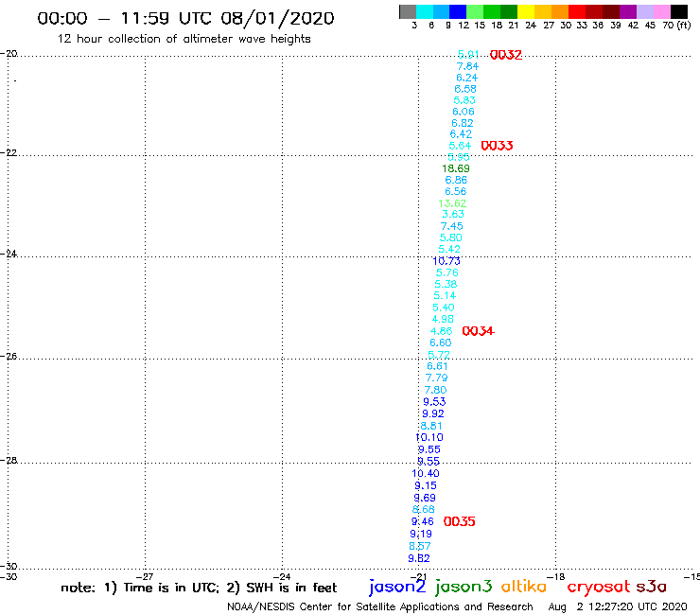700x615 pixels.
Task: Click the -24 longitude axis label
Action: tap(282, 576)
